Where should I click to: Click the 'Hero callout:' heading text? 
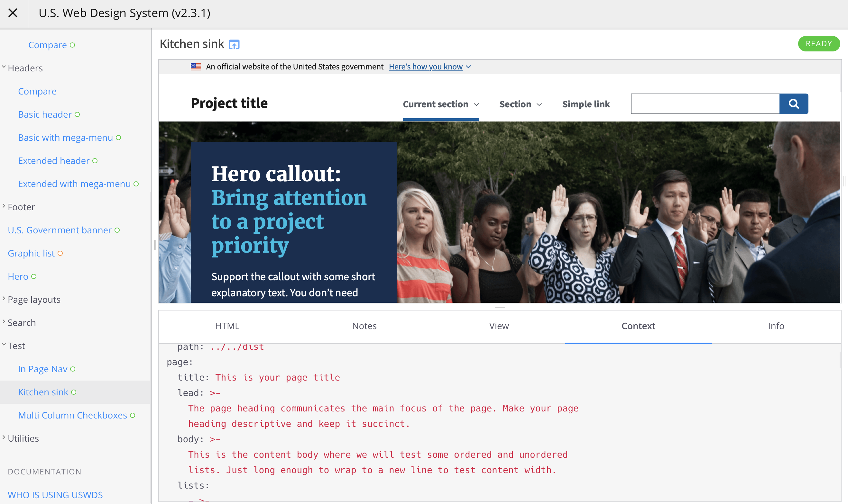click(x=276, y=174)
